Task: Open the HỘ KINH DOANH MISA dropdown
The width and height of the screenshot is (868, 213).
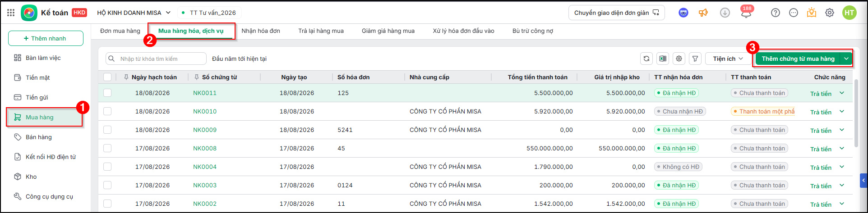Action: point(134,13)
